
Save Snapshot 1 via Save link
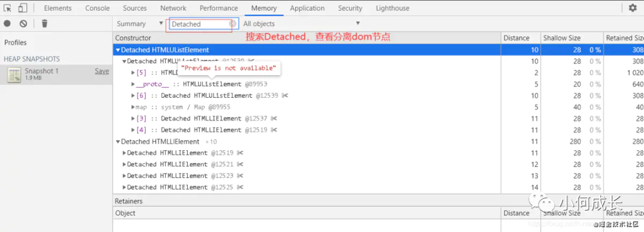click(102, 71)
